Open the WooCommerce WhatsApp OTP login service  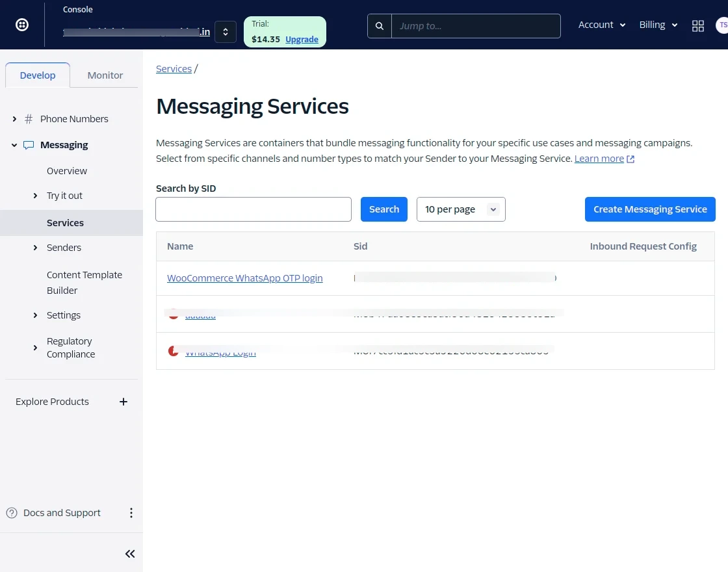point(245,278)
